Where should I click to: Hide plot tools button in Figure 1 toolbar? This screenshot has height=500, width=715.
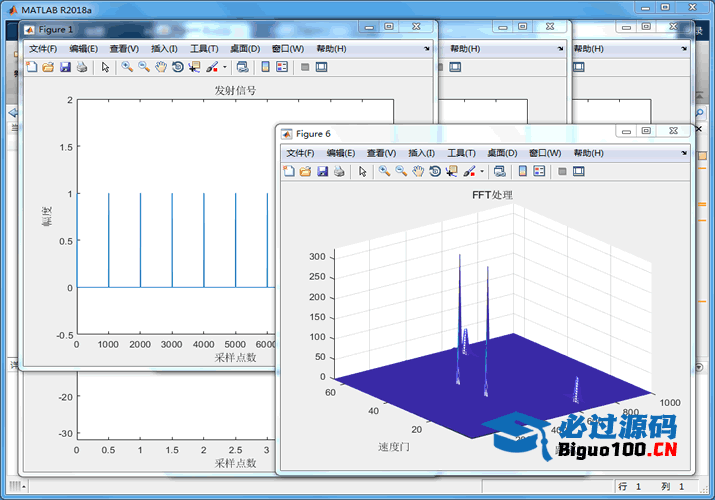304,67
